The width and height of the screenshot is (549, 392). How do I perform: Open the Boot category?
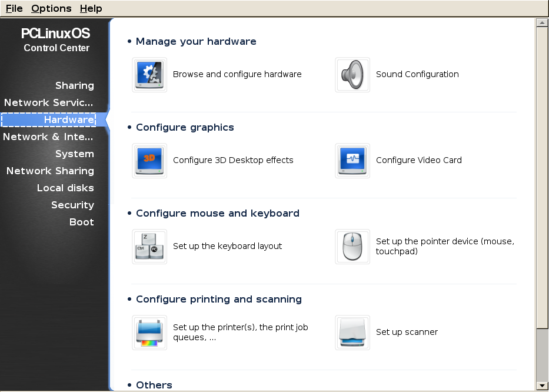point(82,222)
